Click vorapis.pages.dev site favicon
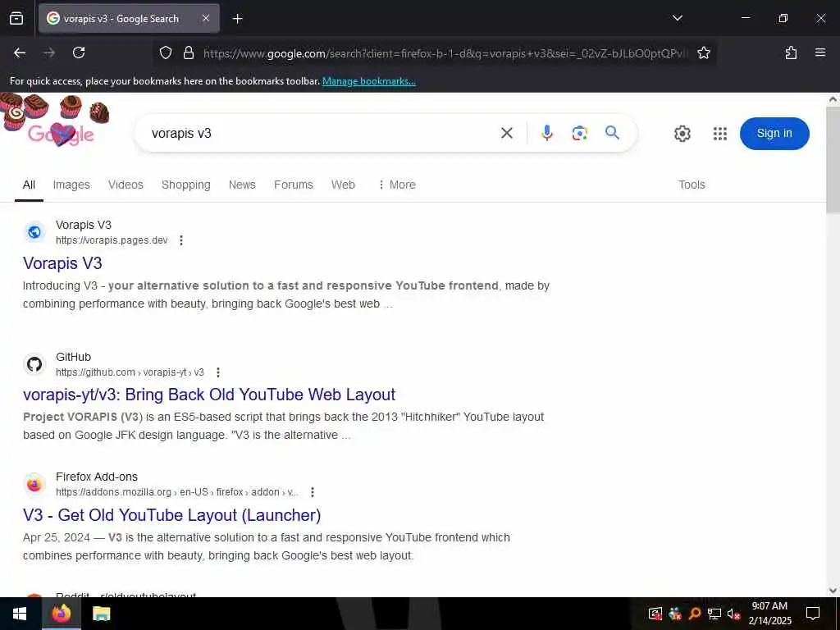 (x=34, y=232)
